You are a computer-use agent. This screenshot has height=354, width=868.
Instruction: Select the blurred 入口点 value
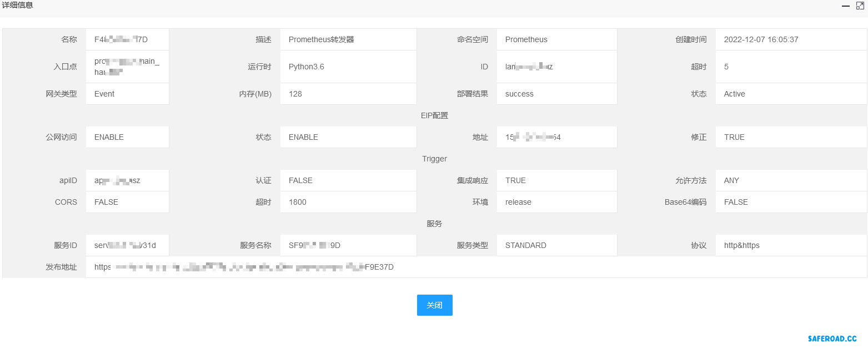tap(127, 67)
